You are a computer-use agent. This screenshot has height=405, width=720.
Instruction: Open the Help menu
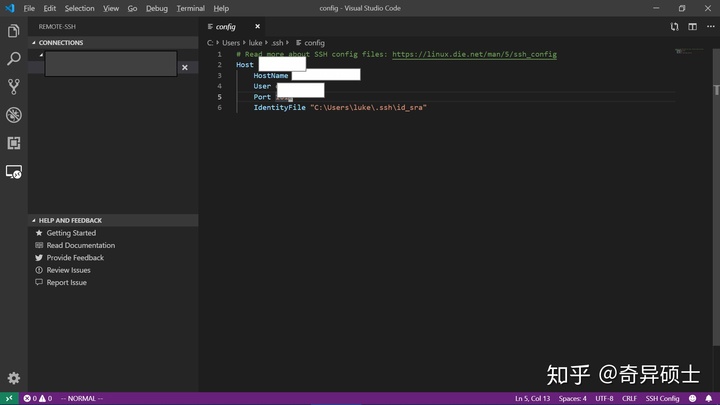[x=221, y=8]
